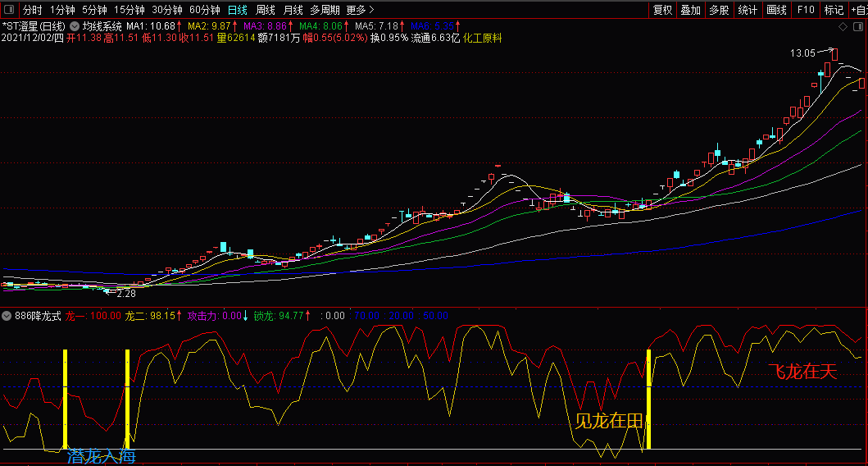This screenshot has width=868, height=466.
Task: Click the 13.05 high price label
Action: (802, 53)
